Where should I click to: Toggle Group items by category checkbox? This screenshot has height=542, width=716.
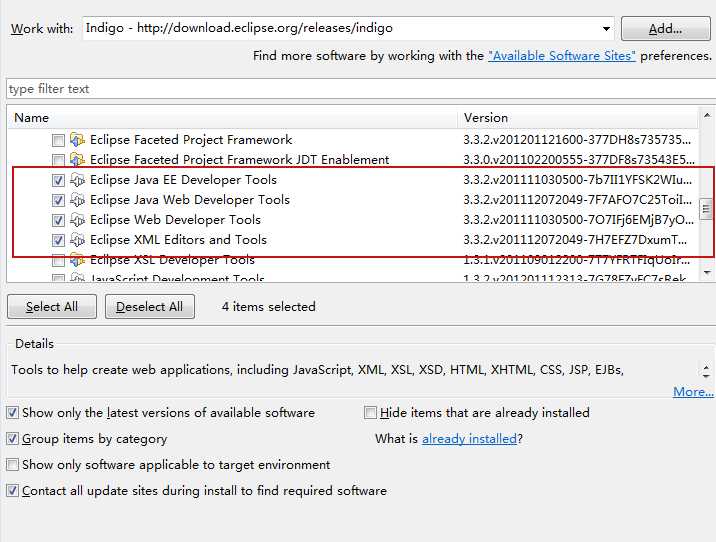pos(12,439)
